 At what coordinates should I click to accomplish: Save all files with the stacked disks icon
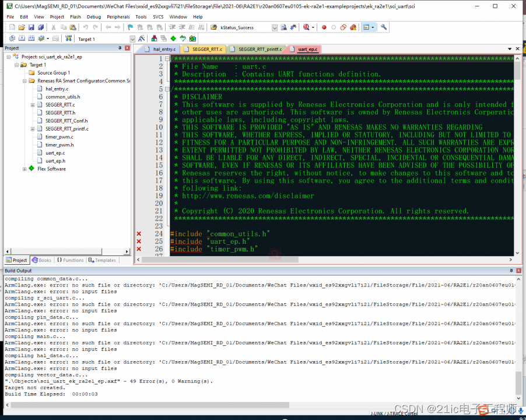41,27
